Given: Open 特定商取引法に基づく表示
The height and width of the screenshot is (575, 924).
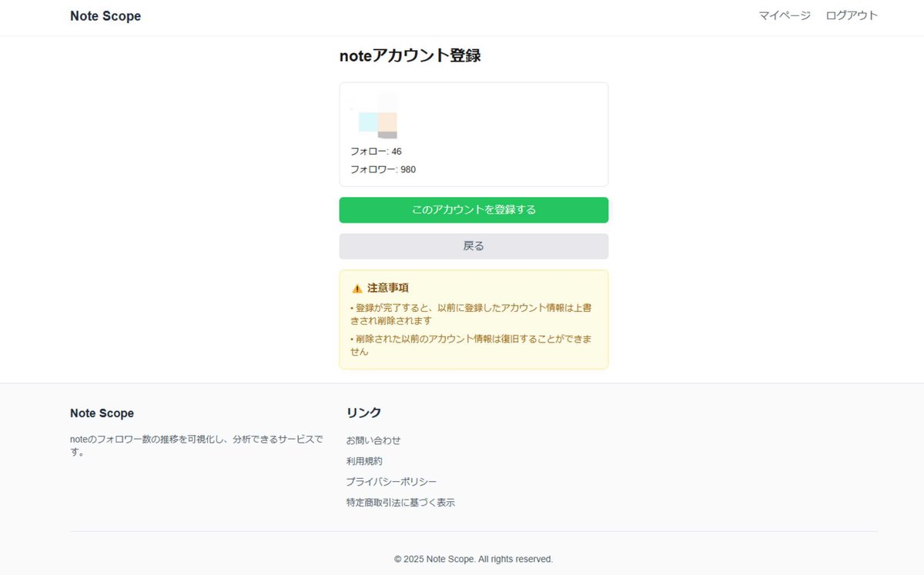Looking at the screenshot, I should click(400, 501).
